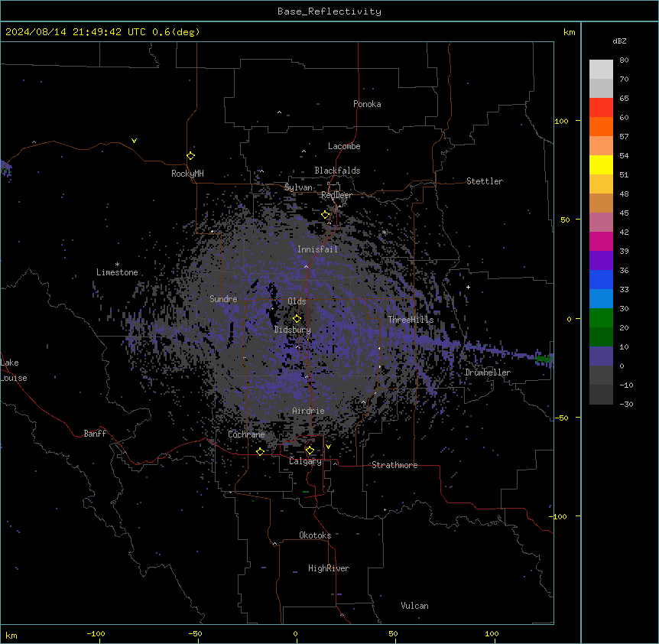
Task: Click the yellow V marker near Calgary
Action: [328, 447]
